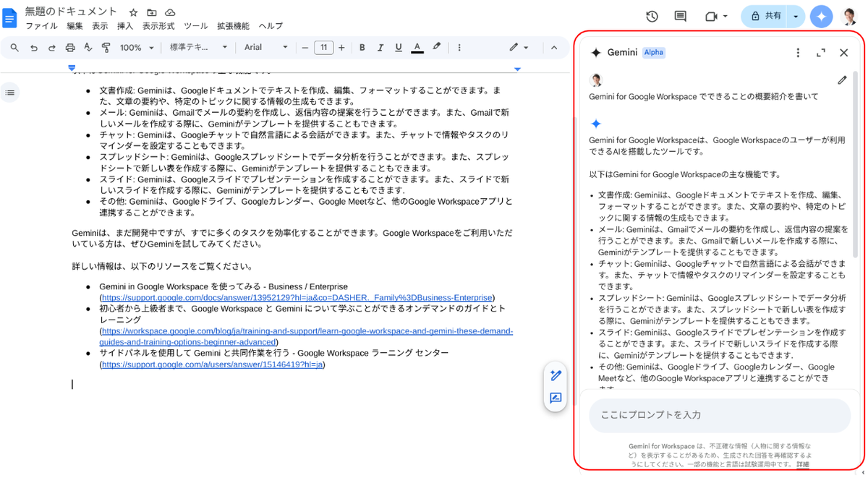
Task: Open the ファイル menu
Action: [41, 26]
